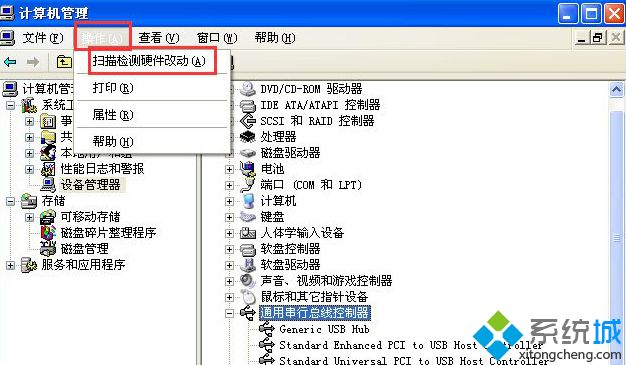Click the IDE ATA/ATAPI 控制器 icon
Screen dimensions: 626x365
click(248, 105)
